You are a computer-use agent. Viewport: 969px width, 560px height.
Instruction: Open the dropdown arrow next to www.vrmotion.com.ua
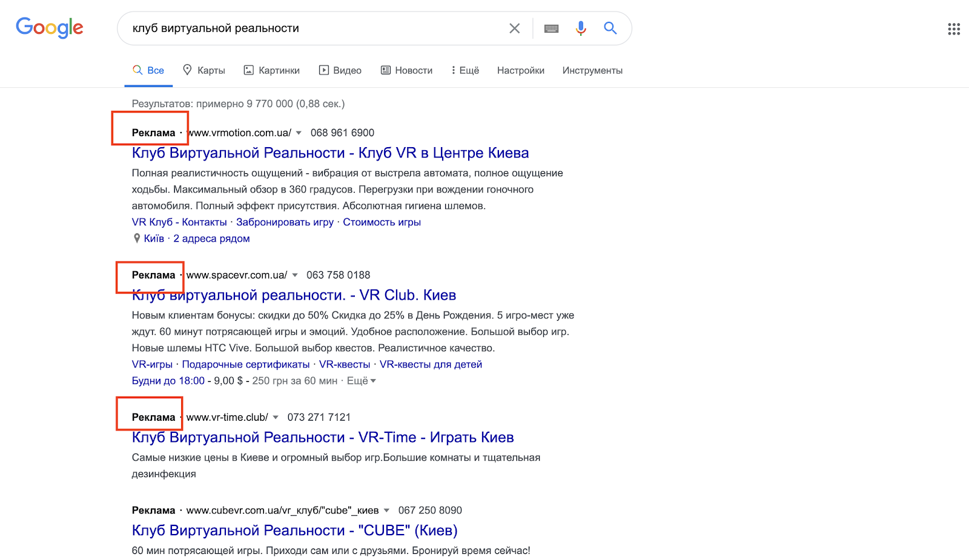[x=299, y=133]
